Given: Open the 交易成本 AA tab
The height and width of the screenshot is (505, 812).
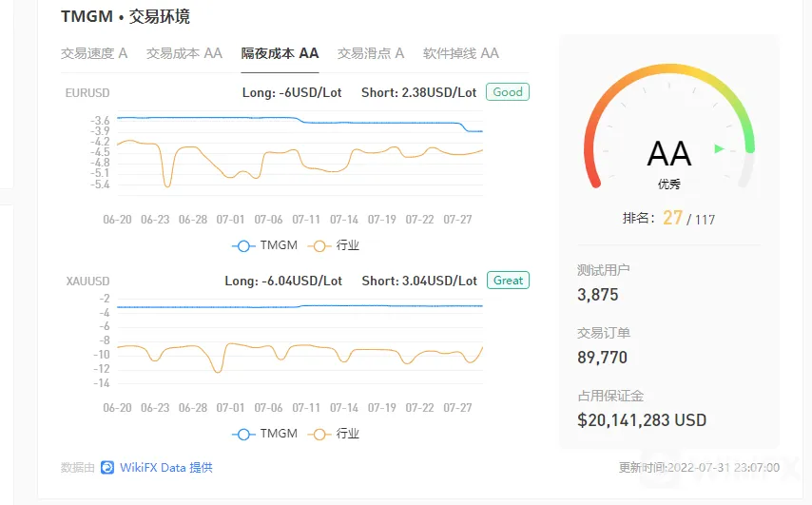Looking at the screenshot, I should (x=184, y=53).
